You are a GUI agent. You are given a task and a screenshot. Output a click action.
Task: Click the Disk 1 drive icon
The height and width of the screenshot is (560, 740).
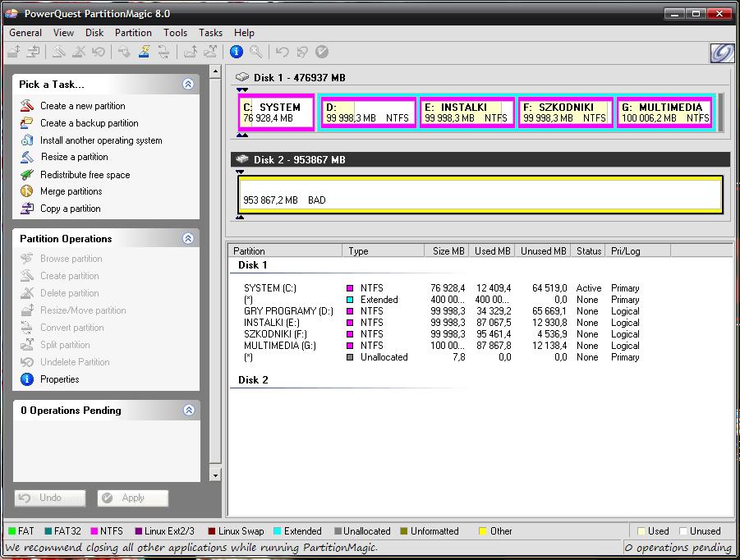(242, 77)
